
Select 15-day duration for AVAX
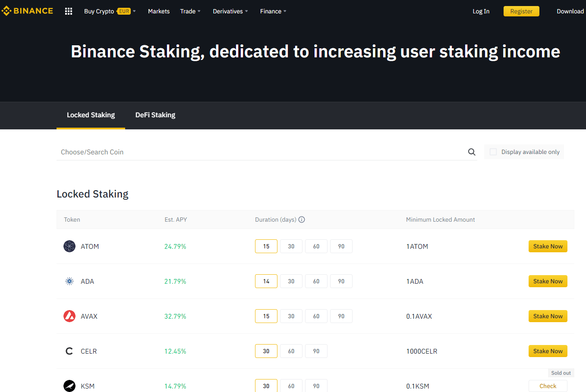coord(266,316)
